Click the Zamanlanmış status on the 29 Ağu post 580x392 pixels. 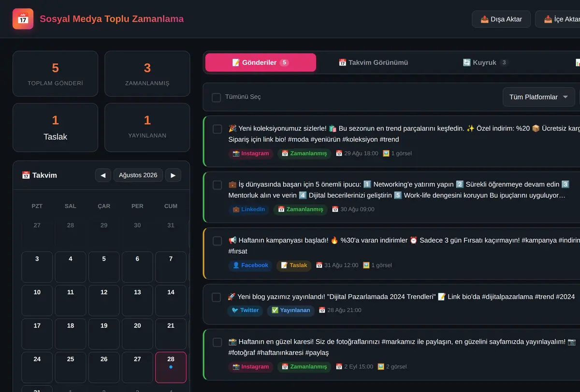(304, 153)
